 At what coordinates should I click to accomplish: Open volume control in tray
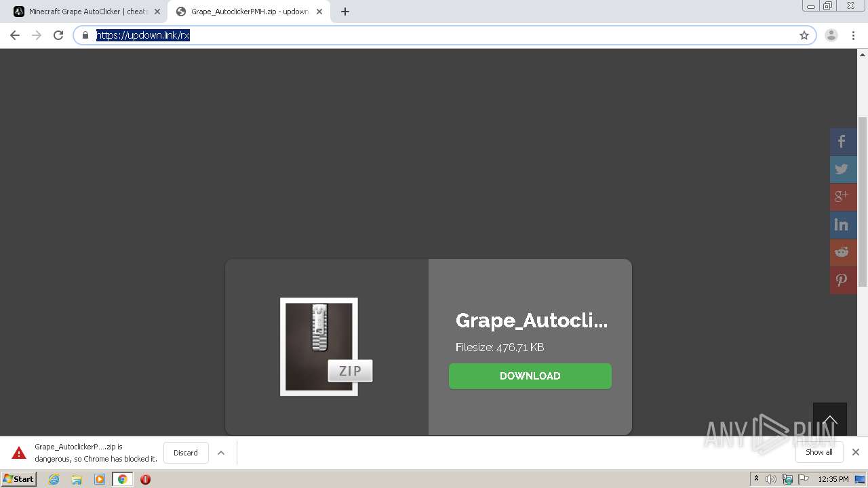[x=771, y=479]
